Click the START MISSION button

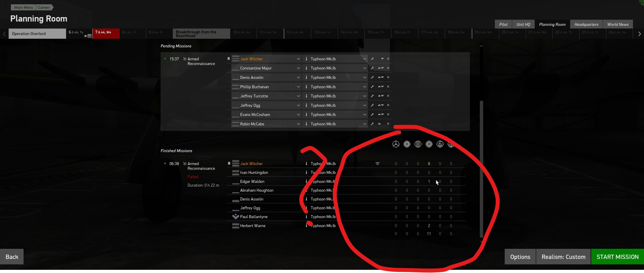click(617, 257)
